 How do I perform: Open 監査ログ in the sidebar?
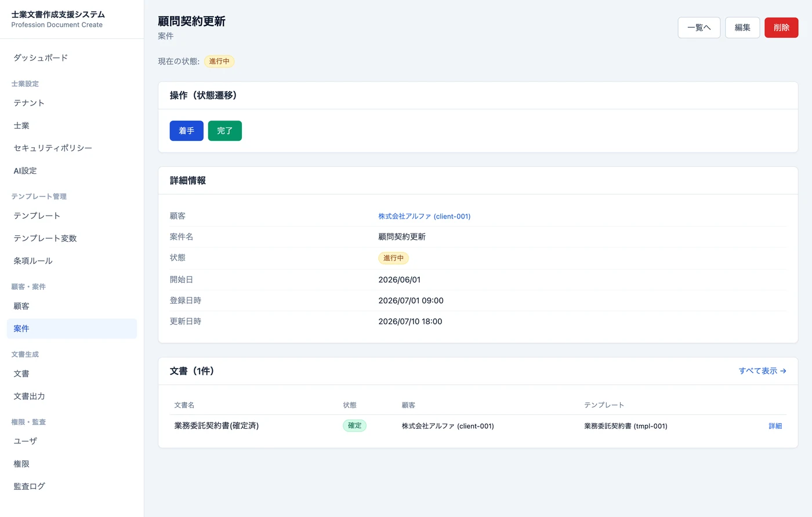point(72,486)
